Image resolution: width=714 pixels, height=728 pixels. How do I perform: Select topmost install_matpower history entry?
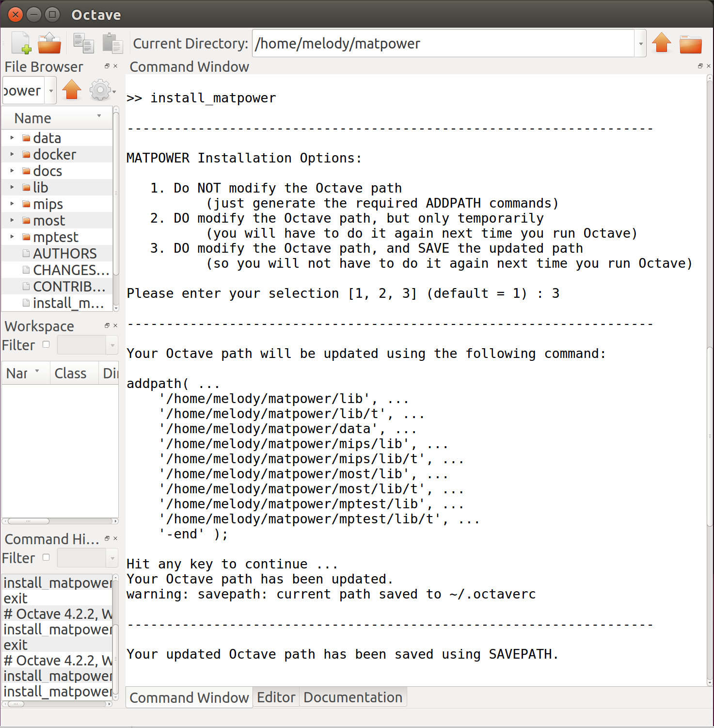click(57, 582)
